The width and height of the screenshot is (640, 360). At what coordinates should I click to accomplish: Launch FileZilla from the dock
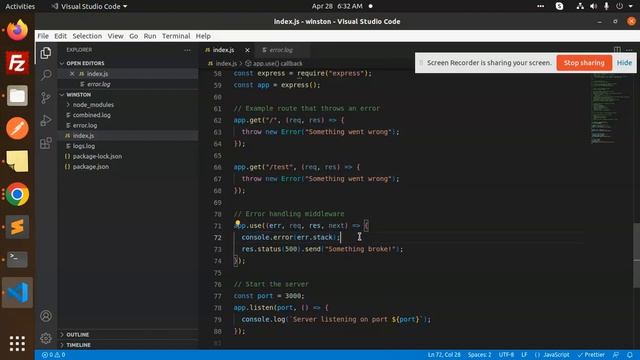[x=17, y=63]
